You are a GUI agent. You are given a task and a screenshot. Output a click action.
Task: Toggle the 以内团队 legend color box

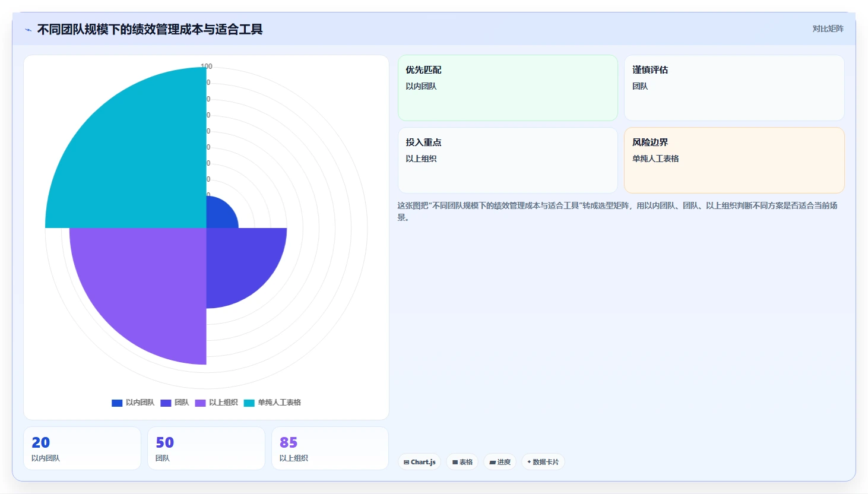pos(117,403)
